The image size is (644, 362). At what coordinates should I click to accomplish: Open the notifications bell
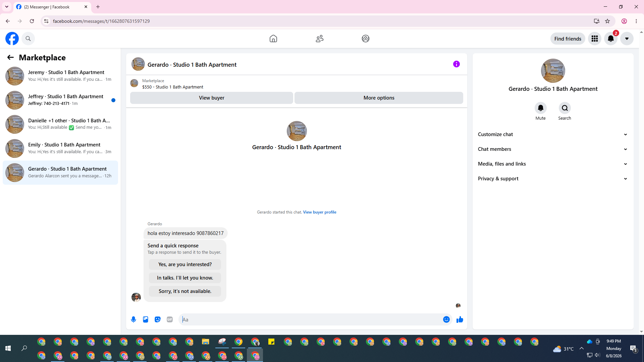click(611, 39)
